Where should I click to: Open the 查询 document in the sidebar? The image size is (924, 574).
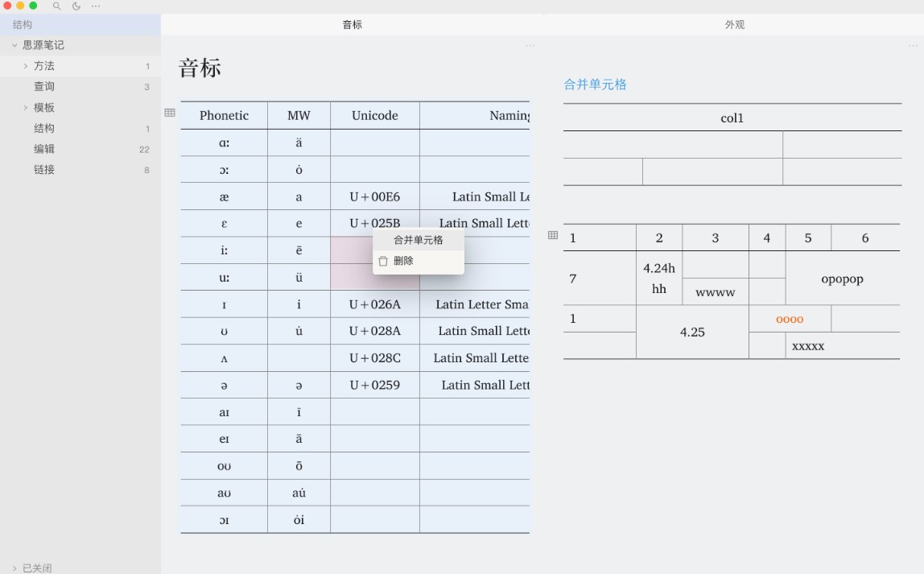[x=44, y=86]
